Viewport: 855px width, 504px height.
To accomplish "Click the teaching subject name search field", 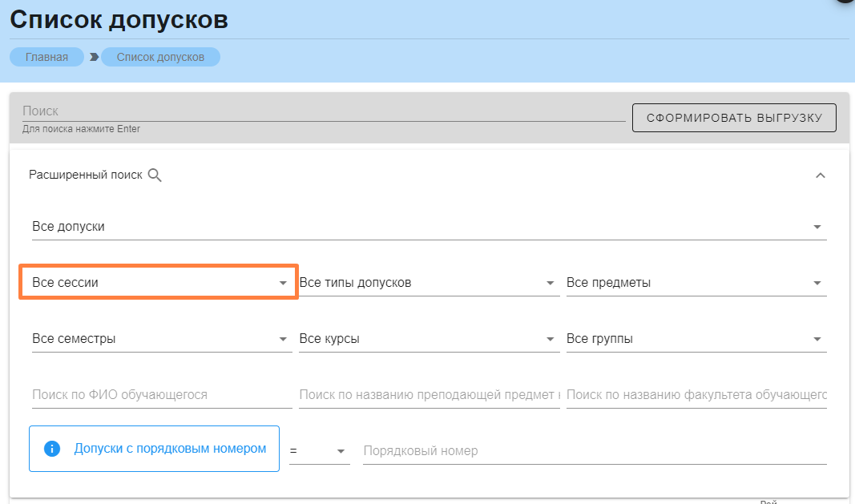I will pyautogui.click(x=428, y=395).
